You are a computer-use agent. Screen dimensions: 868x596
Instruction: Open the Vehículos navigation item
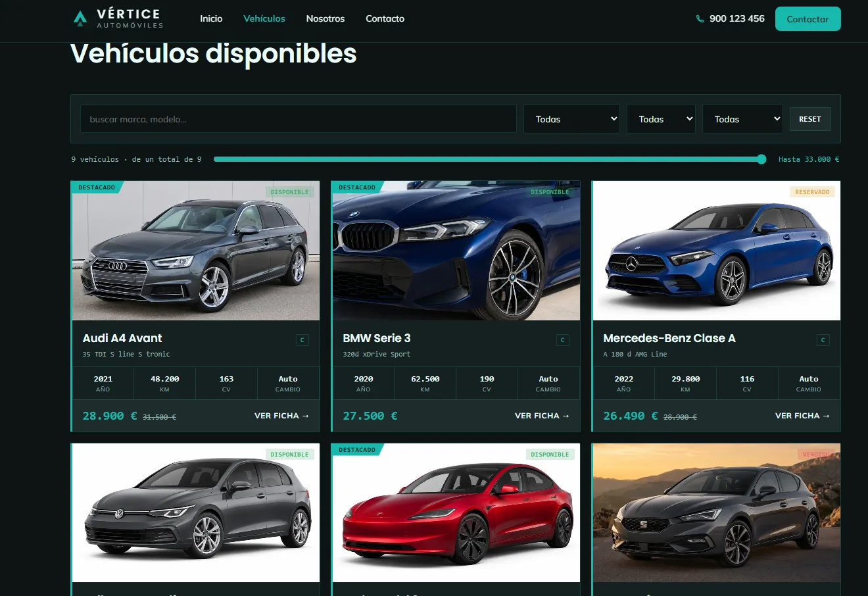coord(264,18)
